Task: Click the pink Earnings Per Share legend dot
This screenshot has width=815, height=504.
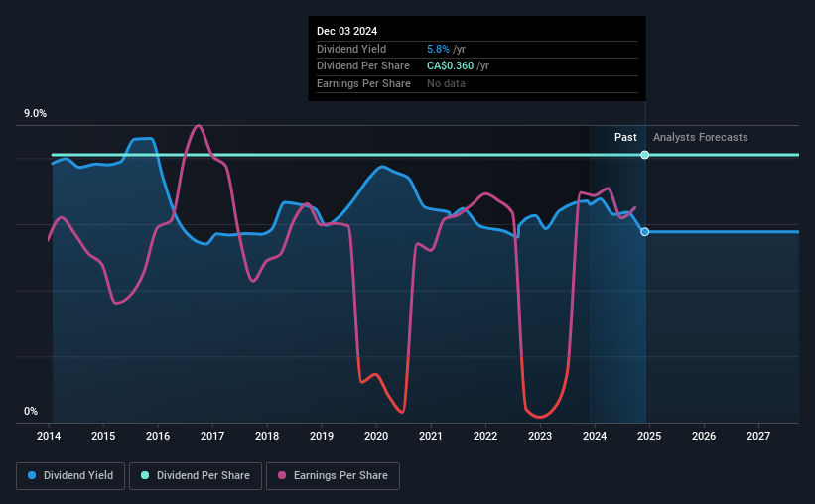Action: pos(282,475)
